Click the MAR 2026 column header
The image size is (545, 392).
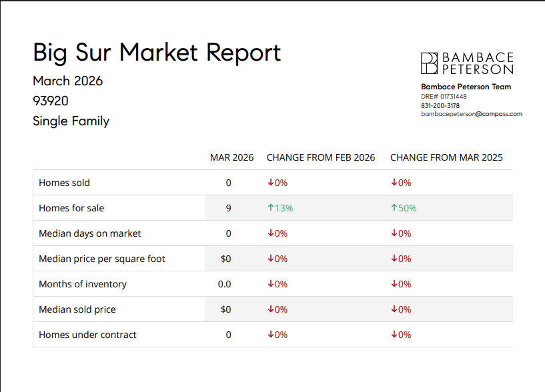tap(231, 158)
